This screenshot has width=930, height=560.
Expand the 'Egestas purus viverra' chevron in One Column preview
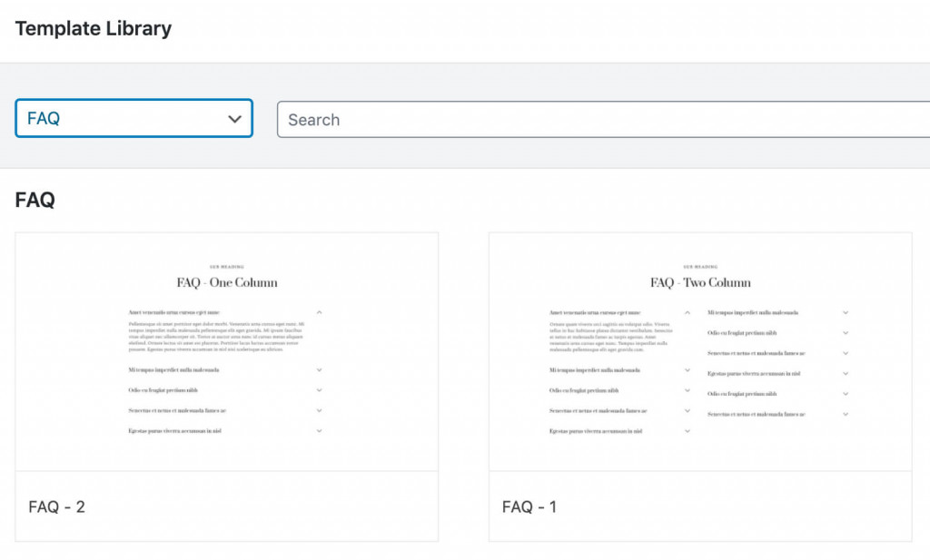pyautogui.click(x=319, y=429)
